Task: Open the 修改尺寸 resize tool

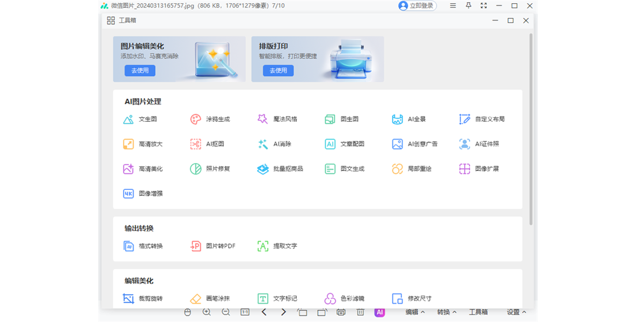Action: click(412, 298)
